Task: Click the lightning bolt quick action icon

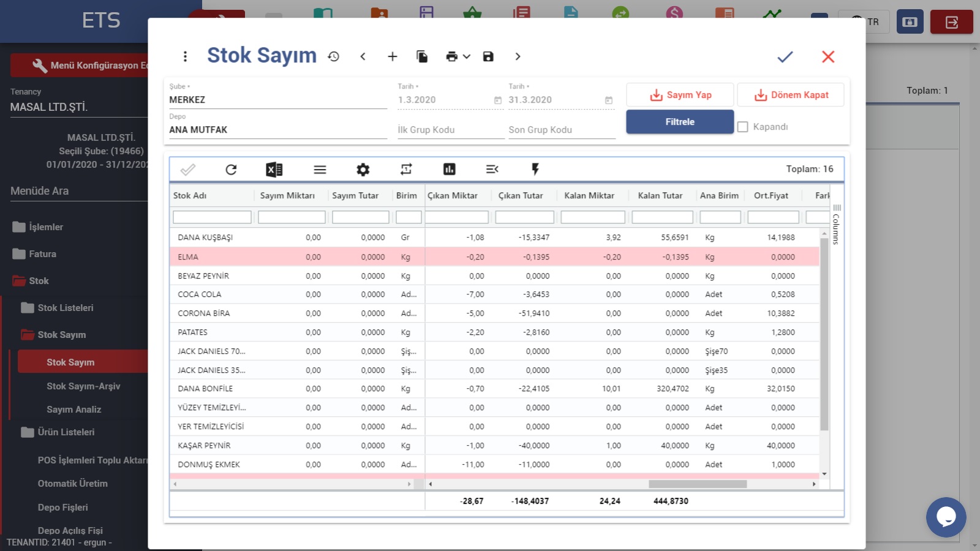Action: (535, 170)
